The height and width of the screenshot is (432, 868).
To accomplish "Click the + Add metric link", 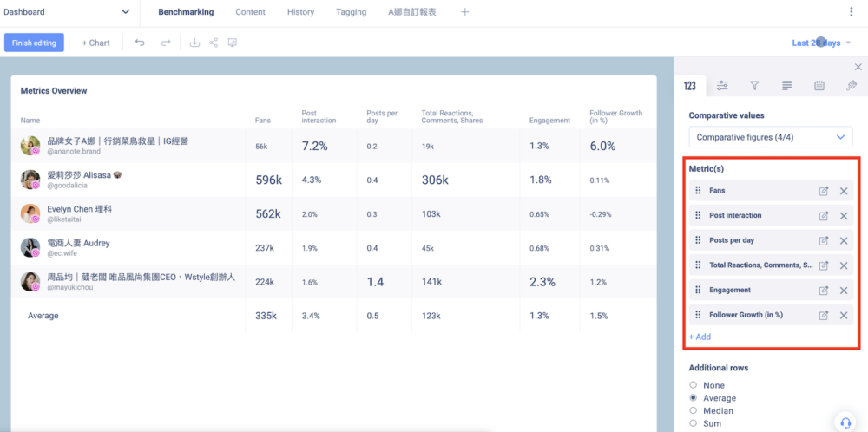I will (x=700, y=337).
